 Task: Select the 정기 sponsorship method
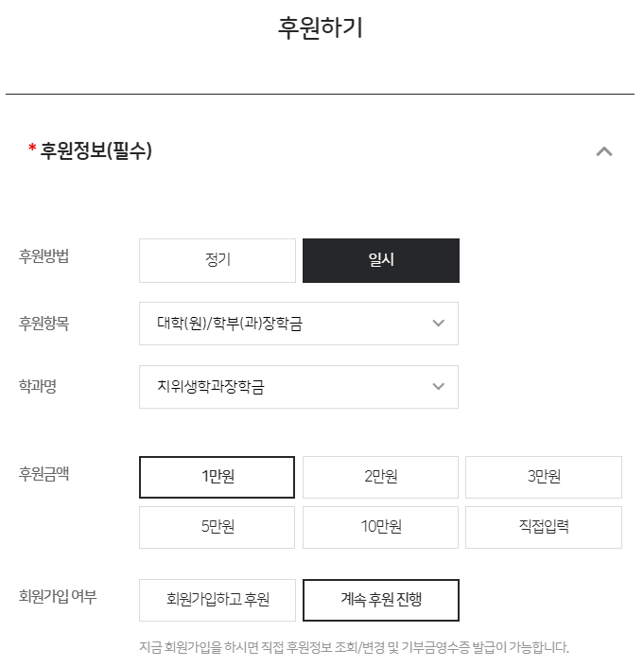tap(218, 260)
